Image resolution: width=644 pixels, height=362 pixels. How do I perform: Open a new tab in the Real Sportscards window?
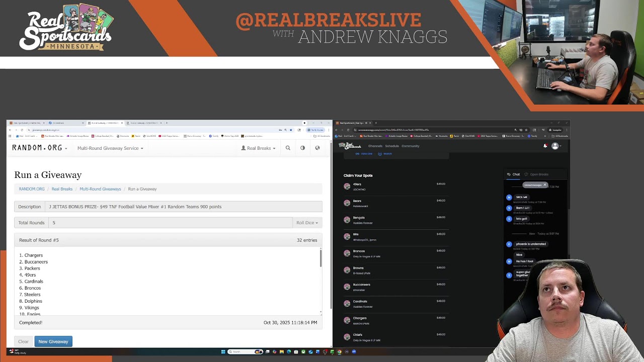point(376,123)
